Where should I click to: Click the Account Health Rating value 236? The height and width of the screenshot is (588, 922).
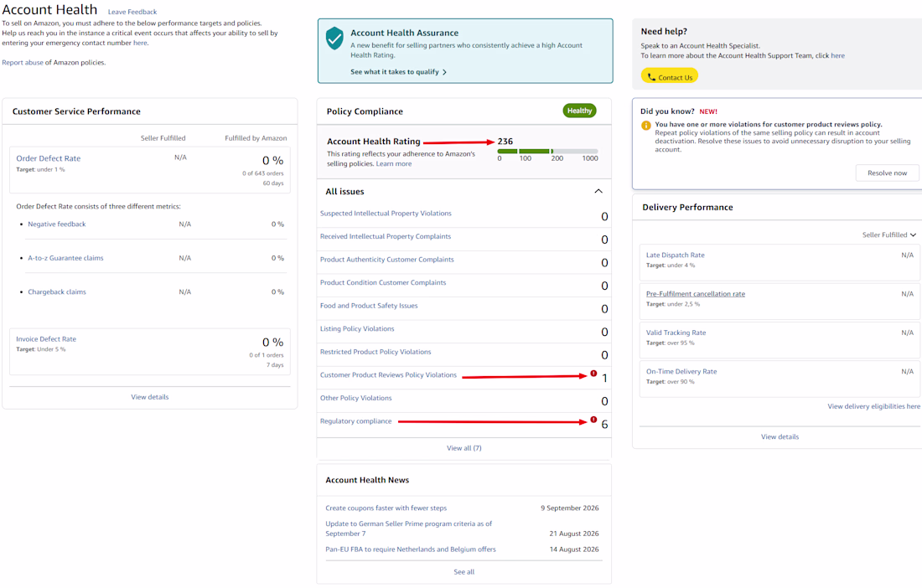pos(505,141)
